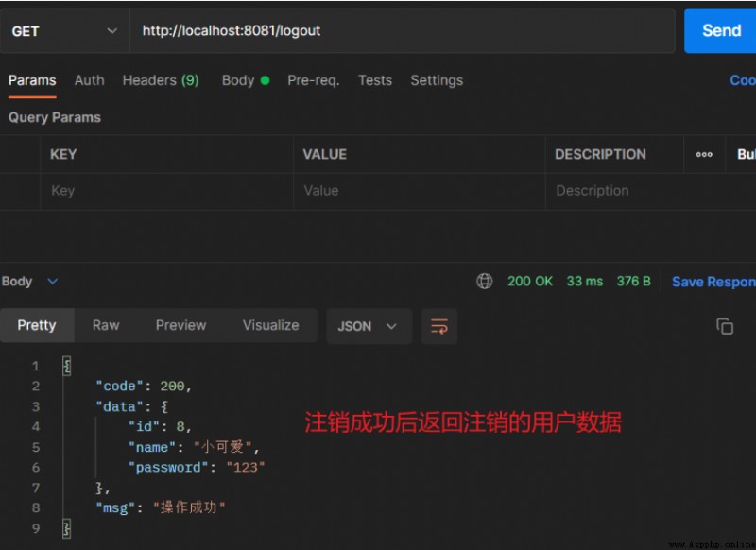Expand the response Body dropdown chevron
Image resolution: width=756 pixels, height=550 pixels.
point(53,281)
